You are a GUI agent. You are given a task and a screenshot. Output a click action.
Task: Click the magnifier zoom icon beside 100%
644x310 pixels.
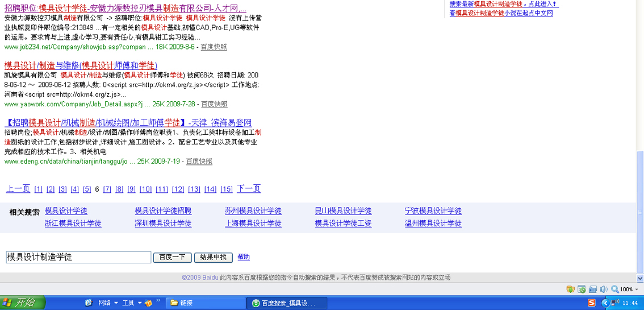click(615, 289)
